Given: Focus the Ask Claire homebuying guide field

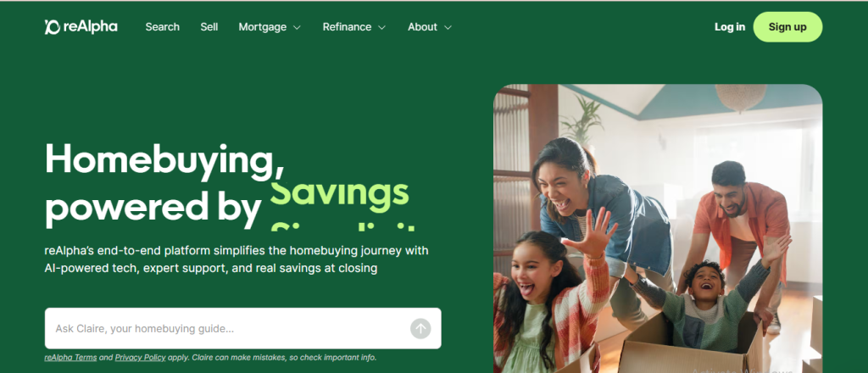Looking at the screenshot, I should pos(242,328).
